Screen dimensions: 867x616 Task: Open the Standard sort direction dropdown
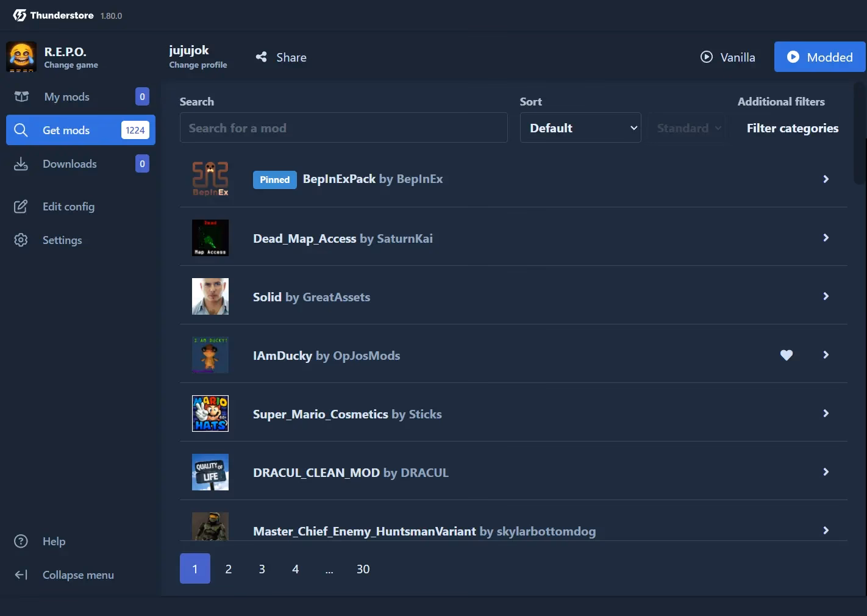[687, 127]
